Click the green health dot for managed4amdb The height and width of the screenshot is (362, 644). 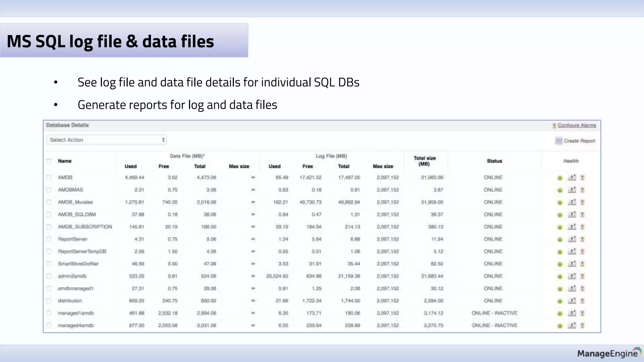(560, 326)
